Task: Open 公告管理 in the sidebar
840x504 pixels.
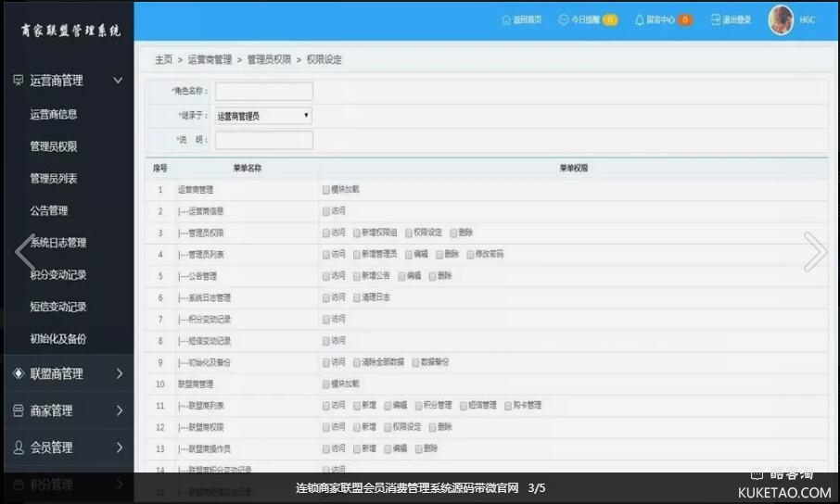Action: click(x=49, y=210)
